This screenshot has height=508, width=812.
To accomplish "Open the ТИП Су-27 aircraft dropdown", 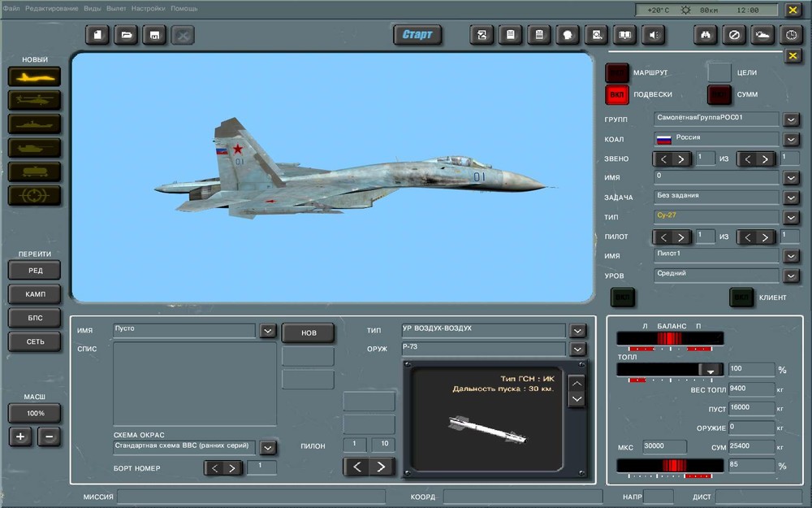I will (792, 217).
